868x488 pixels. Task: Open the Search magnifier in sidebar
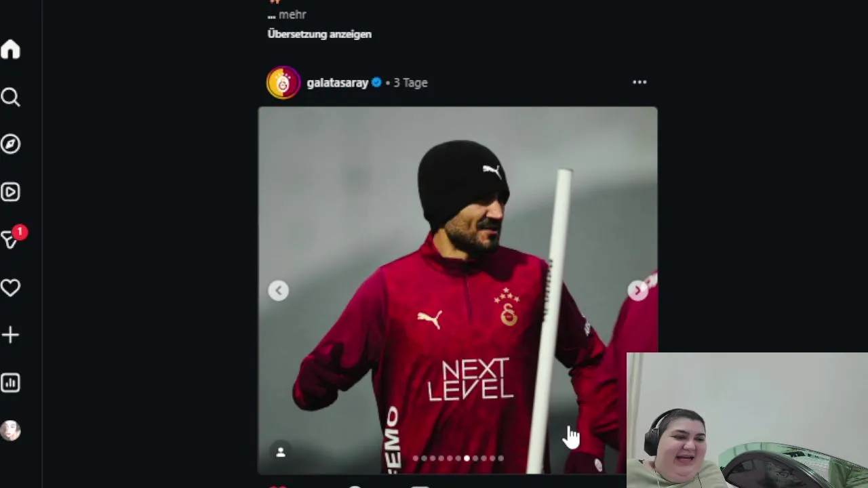click(10, 98)
